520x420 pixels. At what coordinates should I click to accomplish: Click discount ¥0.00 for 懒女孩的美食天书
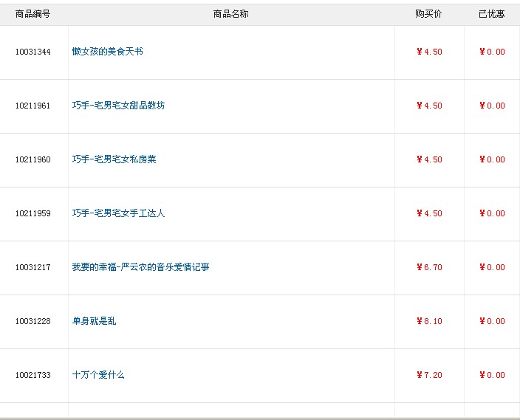(492, 52)
